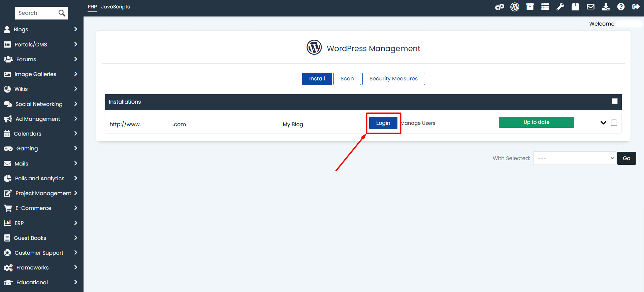Tick the checkbox for My Blog installation
The width and height of the screenshot is (644, 292).
(614, 123)
